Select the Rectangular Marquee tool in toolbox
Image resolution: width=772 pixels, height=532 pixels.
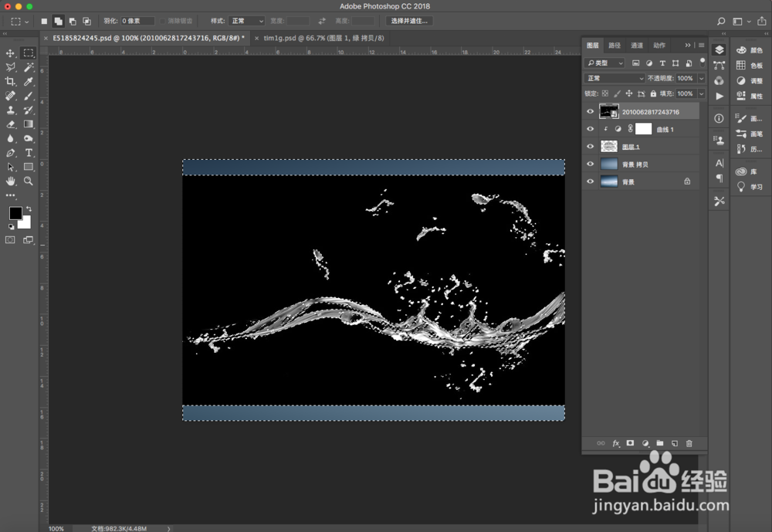29,53
